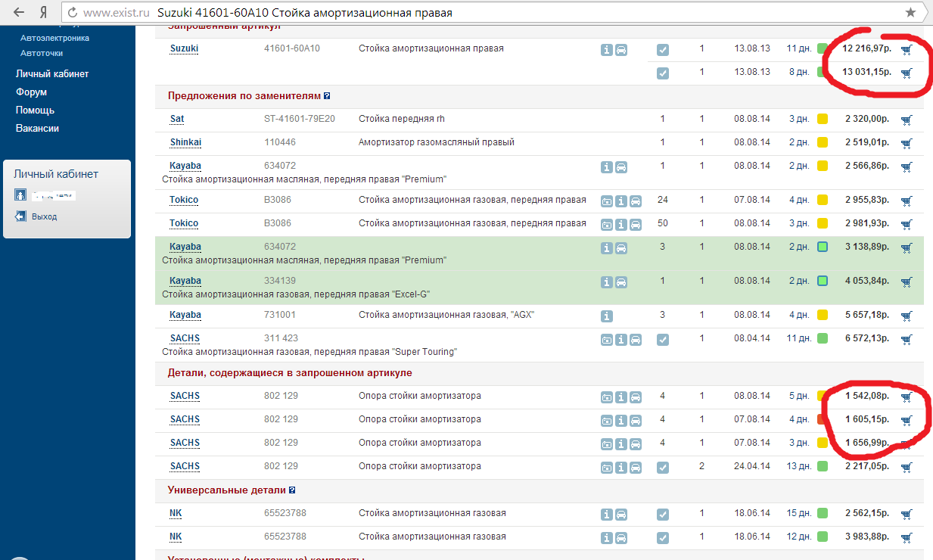This screenshot has width=933, height=560.
Task: Open the Suzuki brand link
Action: pyautogui.click(x=184, y=48)
